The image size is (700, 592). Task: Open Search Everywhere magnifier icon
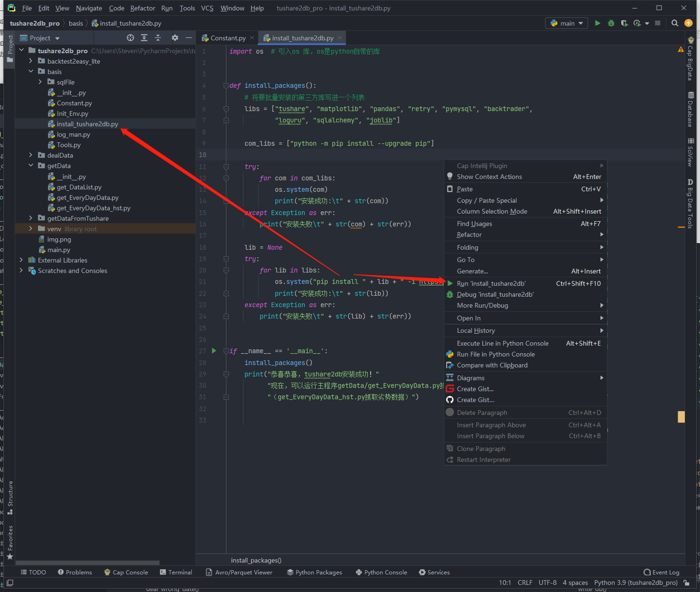pos(674,23)
